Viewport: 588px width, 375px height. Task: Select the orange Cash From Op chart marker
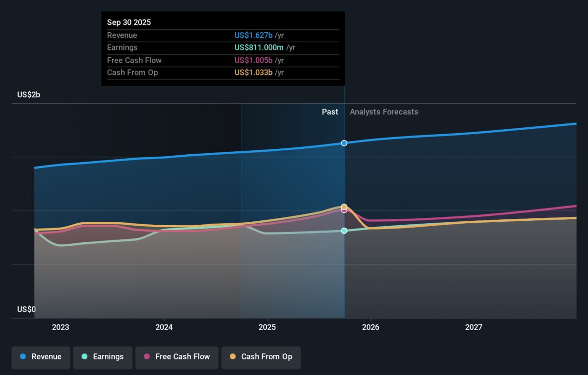(344, 207)
